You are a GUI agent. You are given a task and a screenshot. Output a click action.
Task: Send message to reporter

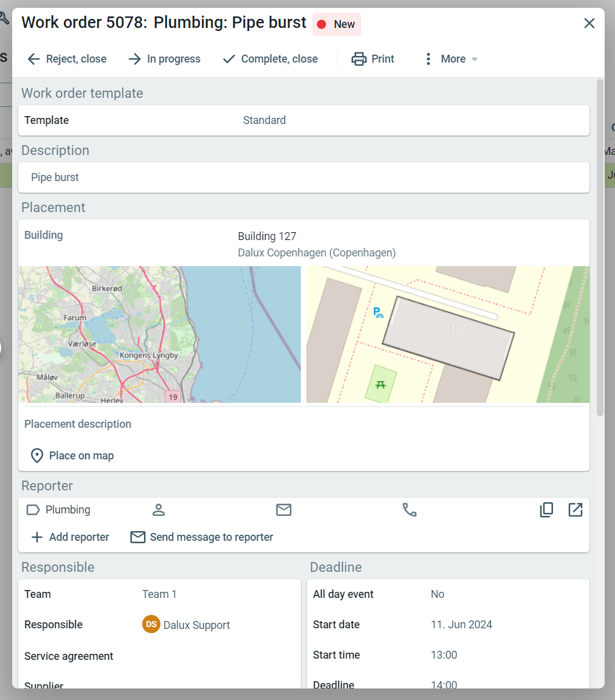202,537
